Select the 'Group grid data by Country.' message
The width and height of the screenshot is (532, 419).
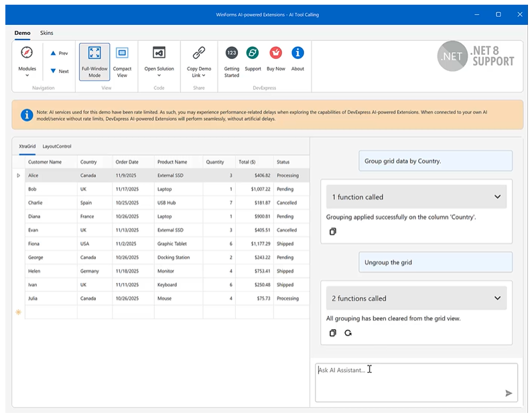coord(436,161)
